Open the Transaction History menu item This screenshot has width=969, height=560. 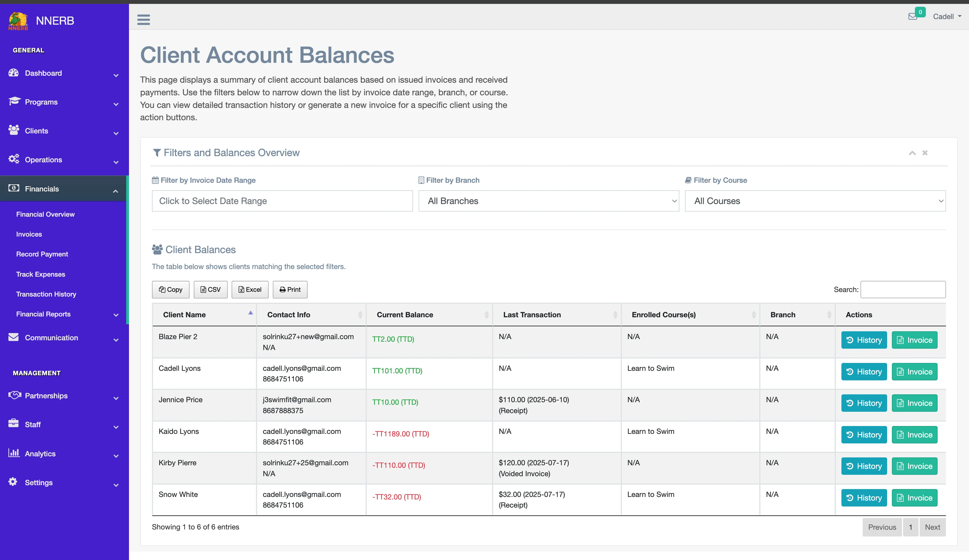pos(46,294)
